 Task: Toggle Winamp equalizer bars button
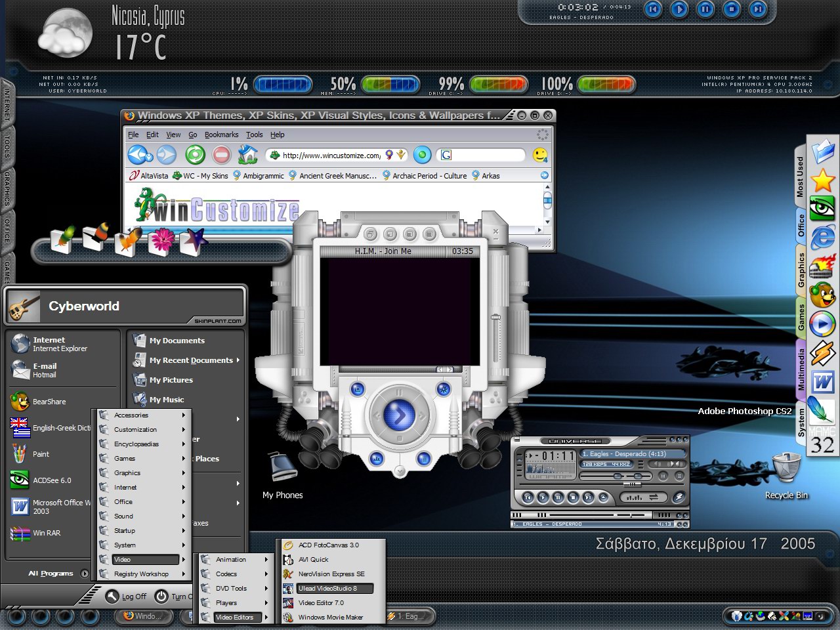[x=635, y=497]
